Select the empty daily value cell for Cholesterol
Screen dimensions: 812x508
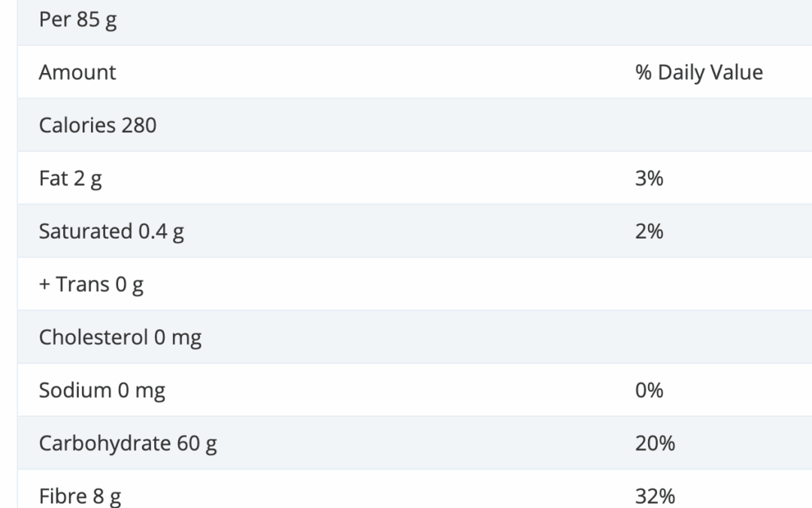[698, 337]
